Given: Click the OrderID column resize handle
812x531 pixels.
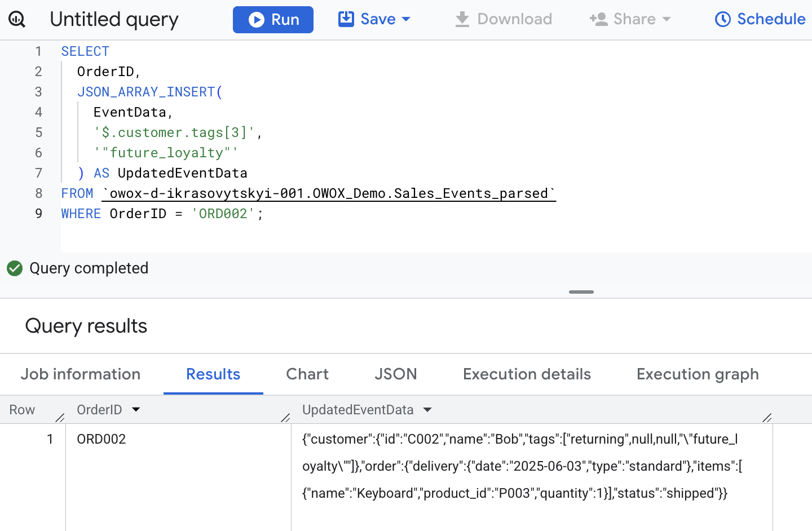Looking at the screenshot, I should point(285,418).
